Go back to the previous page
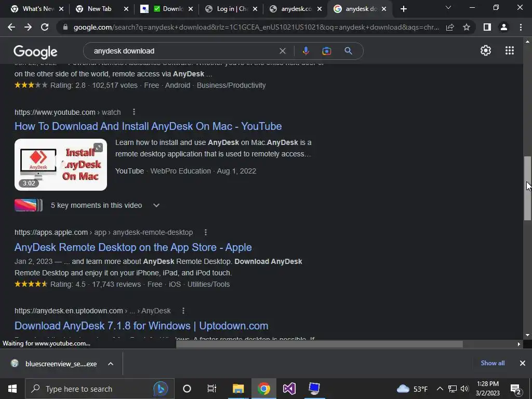The height and width of the screenshot is (399, 532). [x=11, y=27]
